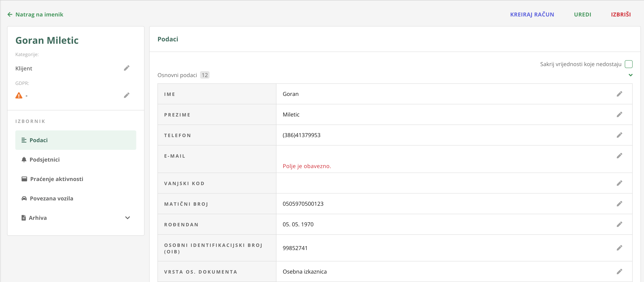Click the GDPR warning triangle icon
The height and width of the screenshot is (282, 644).
coord(19,96)
